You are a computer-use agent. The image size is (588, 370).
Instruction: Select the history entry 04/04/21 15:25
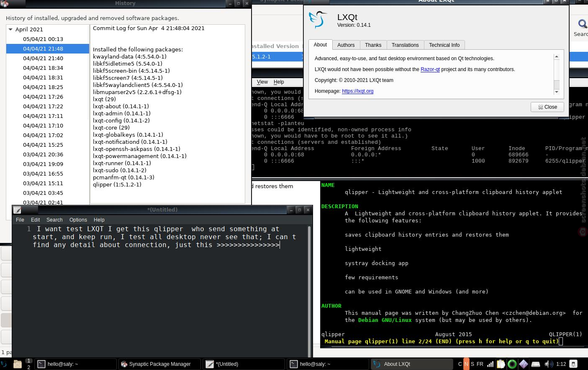[x=48, y=145]
